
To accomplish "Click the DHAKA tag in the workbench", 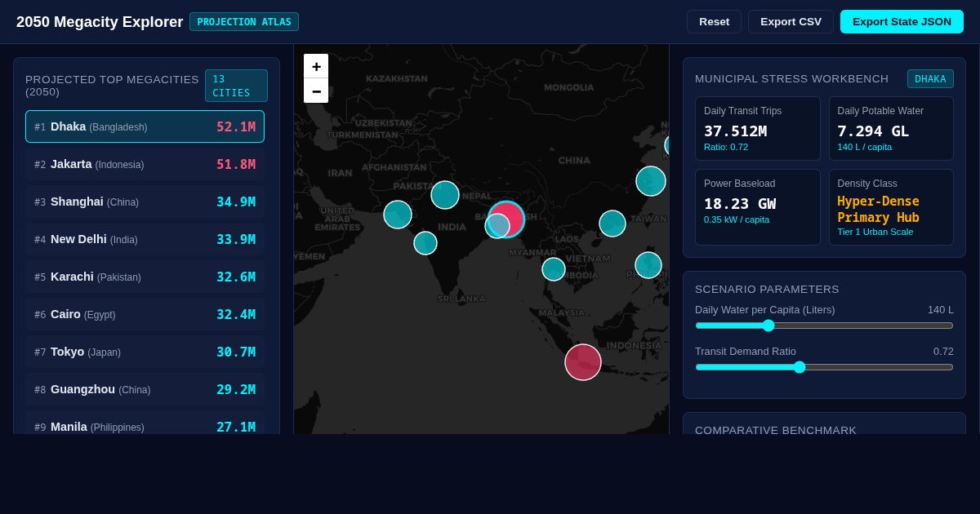I will (930, 79).
